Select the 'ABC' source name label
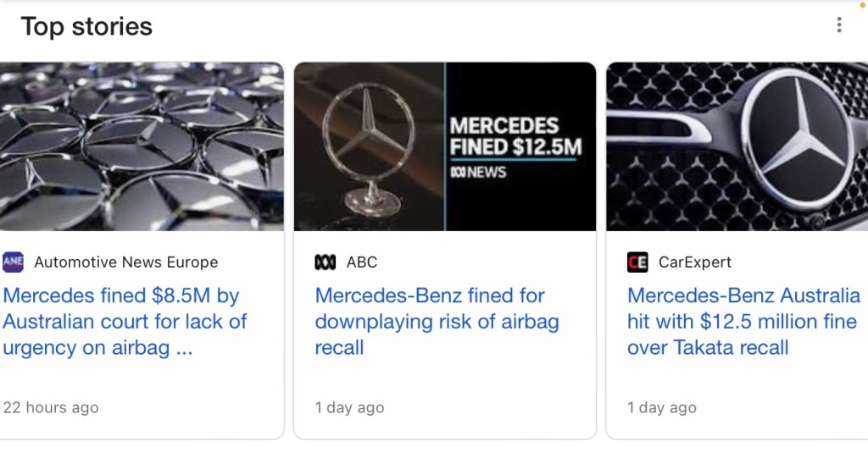The image size is (868, 453). pyautogui.click(x=362, y=262)
